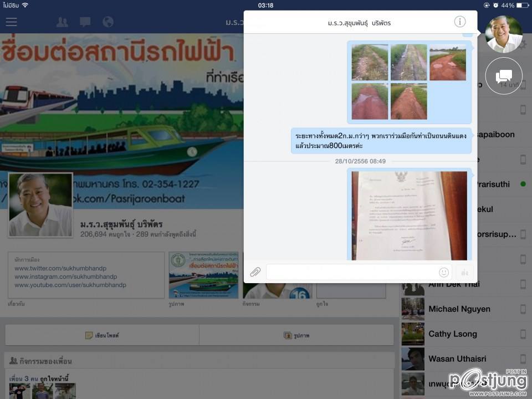Open the youtube.com/user/sukhumbhandp link
Viewport: 532px width, 399px height.
(70, 285)
